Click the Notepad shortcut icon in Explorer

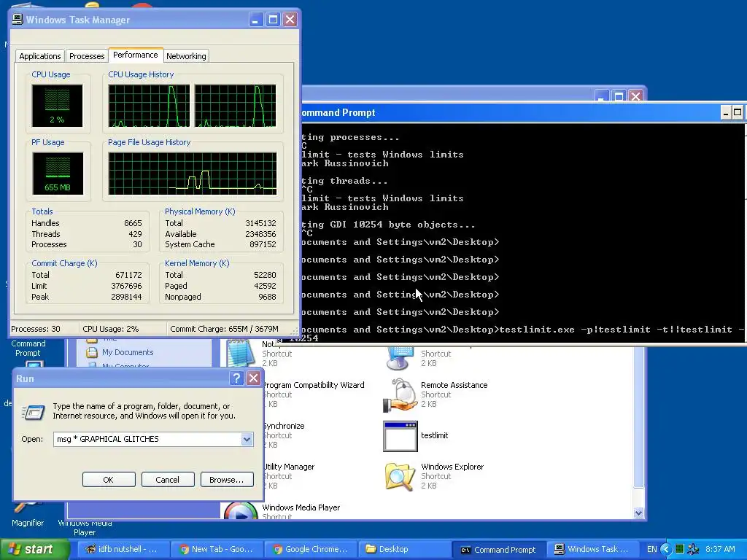coord(241,354)
